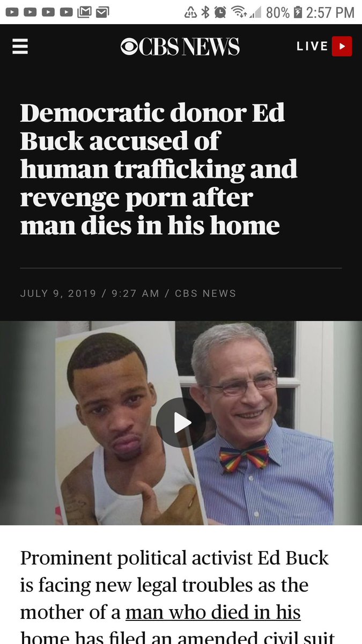Open link 'man who died in his'

coord(213,612)
